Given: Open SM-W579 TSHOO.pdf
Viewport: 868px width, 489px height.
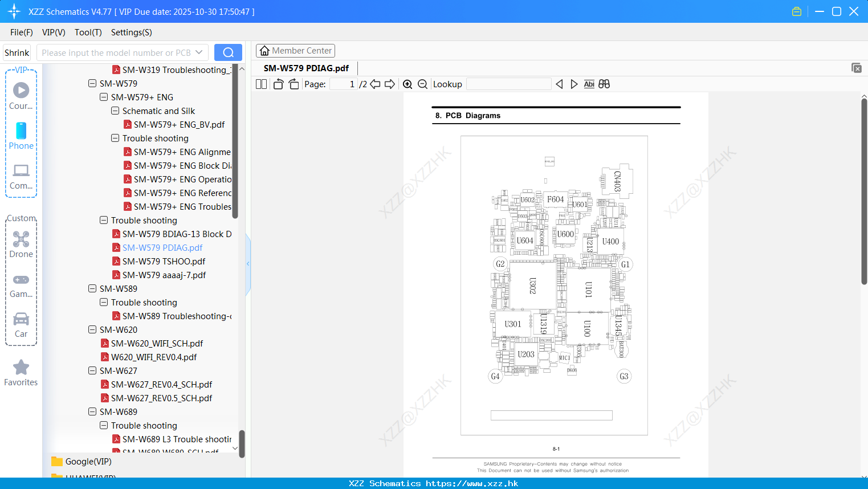Looking at the screenshot, I should tap(158, 261).
